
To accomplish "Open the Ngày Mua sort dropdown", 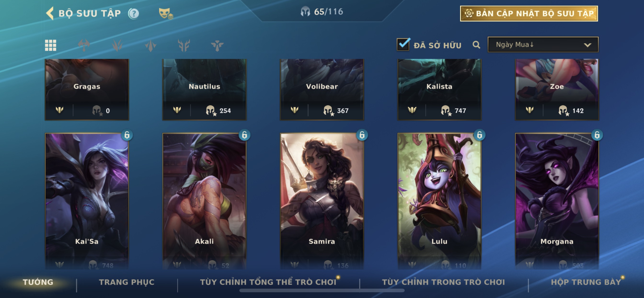I will (x=543, y=45).
